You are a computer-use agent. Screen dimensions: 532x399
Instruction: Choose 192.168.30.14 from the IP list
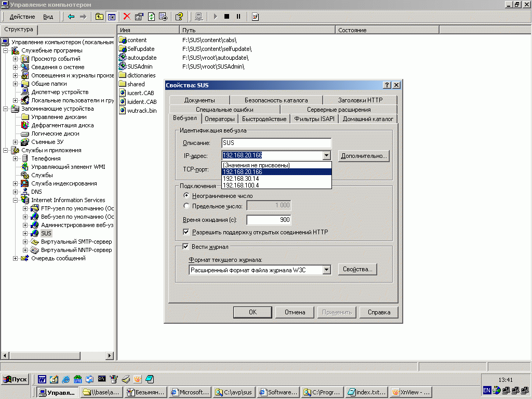[x=276, y=179]
